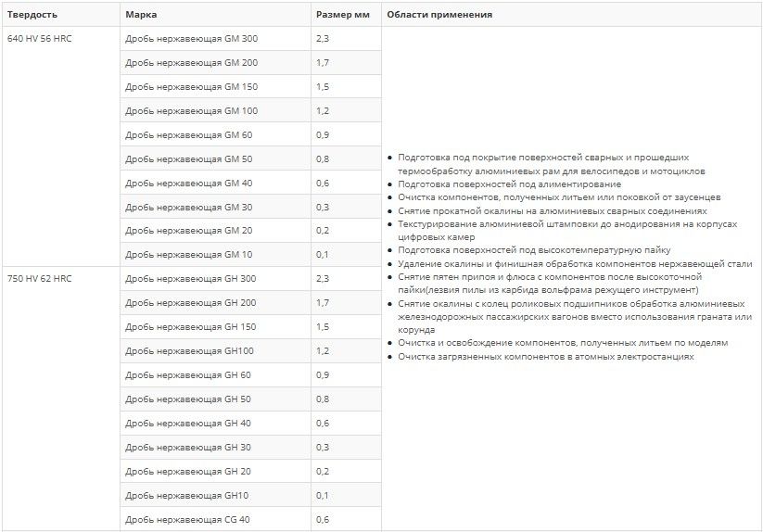The image size is (763, 532).
Task: Select row Дробь нержавеющая GM 60
Action: (x=250, y=134)
